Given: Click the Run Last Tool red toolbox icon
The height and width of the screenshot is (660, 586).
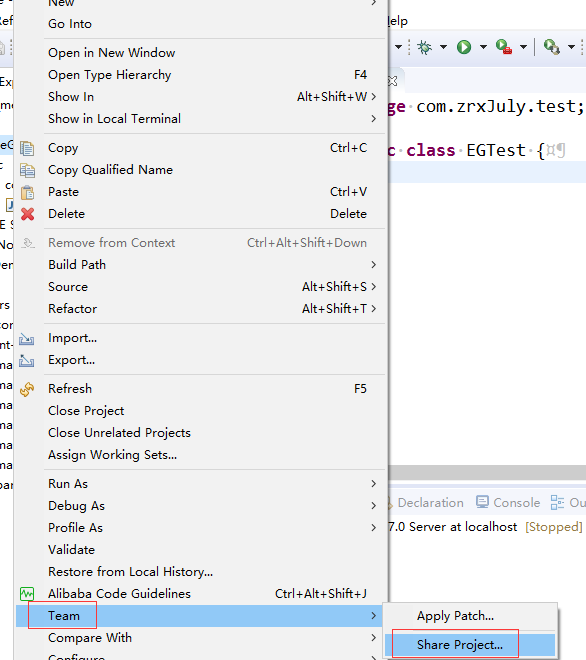Looking at the screenshot, I should point(503,47).
